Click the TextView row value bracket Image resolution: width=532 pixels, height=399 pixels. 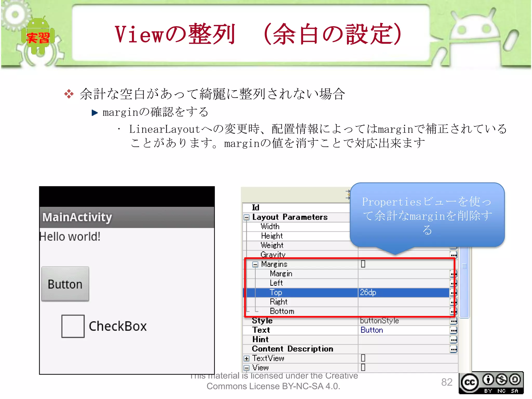click(363, 358)
